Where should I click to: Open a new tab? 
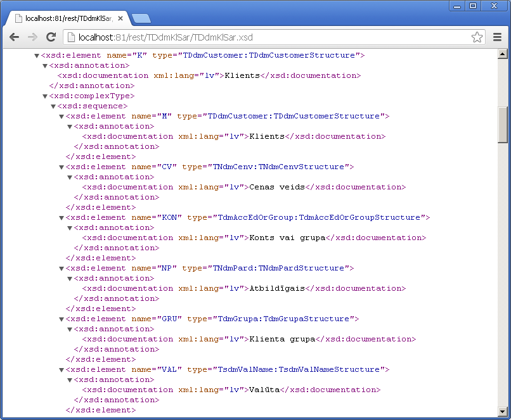click(141, 18)
